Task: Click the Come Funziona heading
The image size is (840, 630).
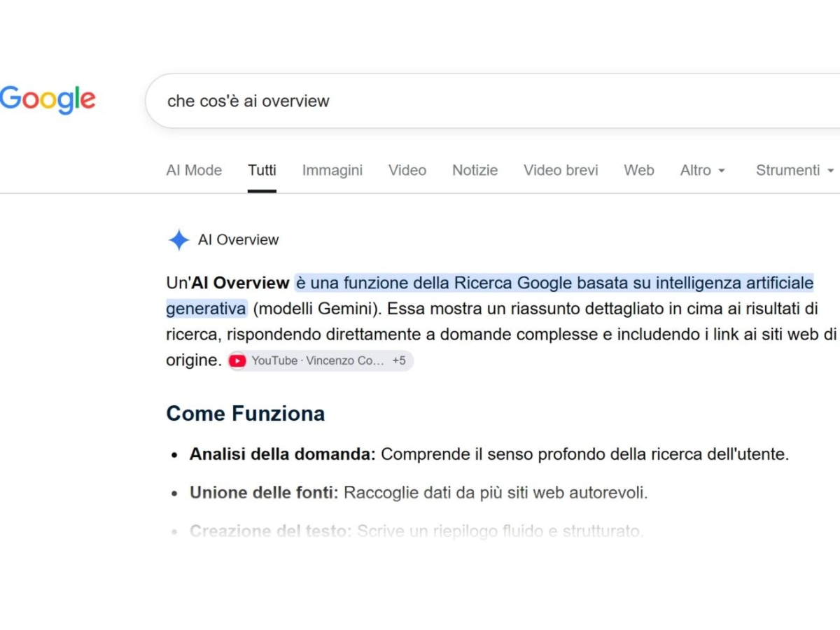Action: (245, 414)
